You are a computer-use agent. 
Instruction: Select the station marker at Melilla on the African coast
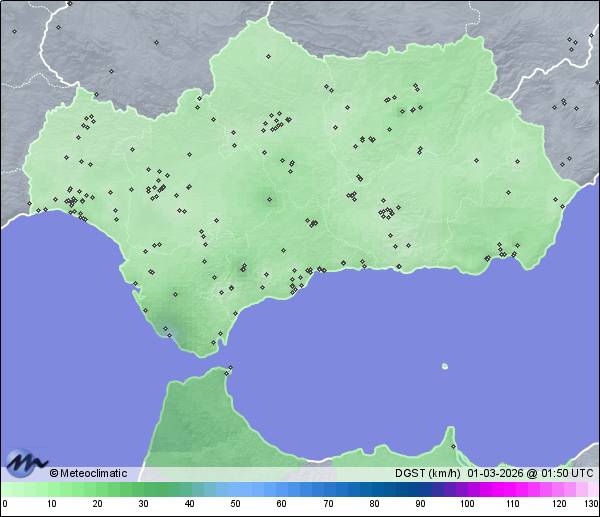(x=453, y=447)
